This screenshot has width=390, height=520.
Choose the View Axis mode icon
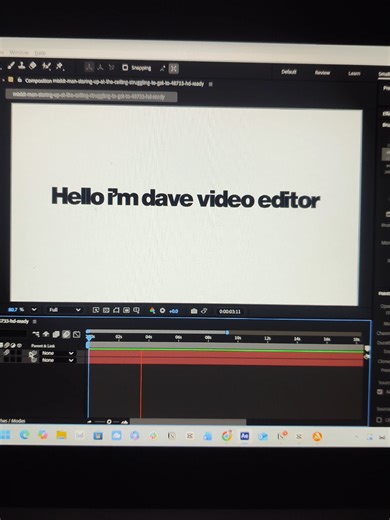(x=111, y=68)
